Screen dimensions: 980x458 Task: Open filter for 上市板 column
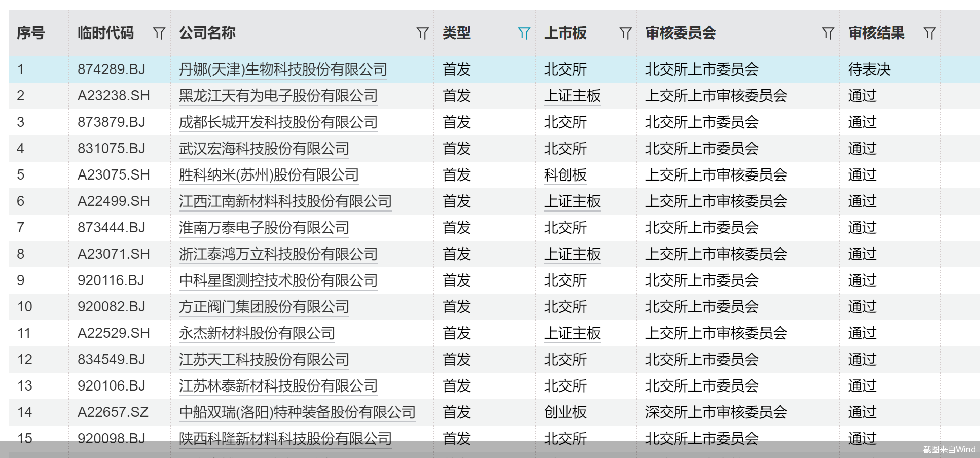point(625,33)
